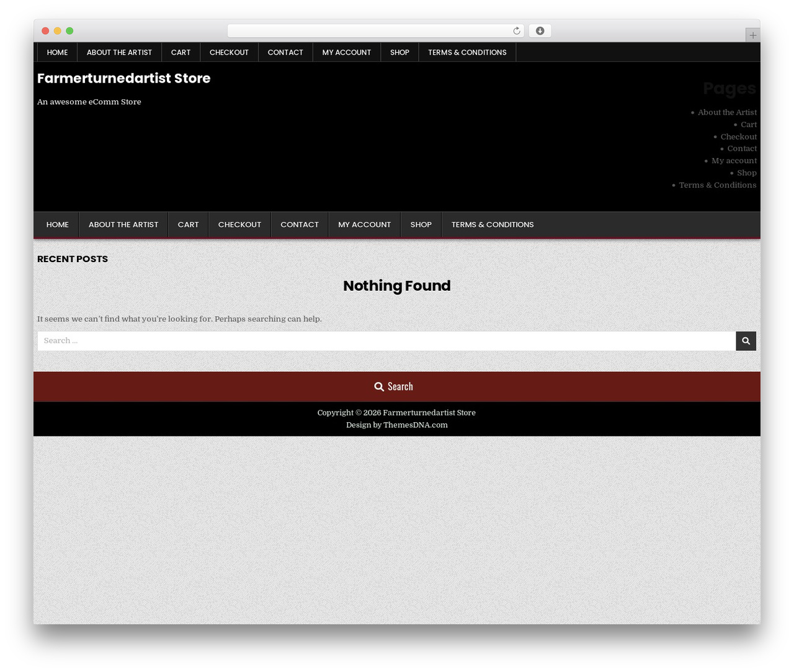Select TERMS & CONDITIONS in gray navigation
The height and width of the screenshot is (672, 794).
tap(493, 224)
